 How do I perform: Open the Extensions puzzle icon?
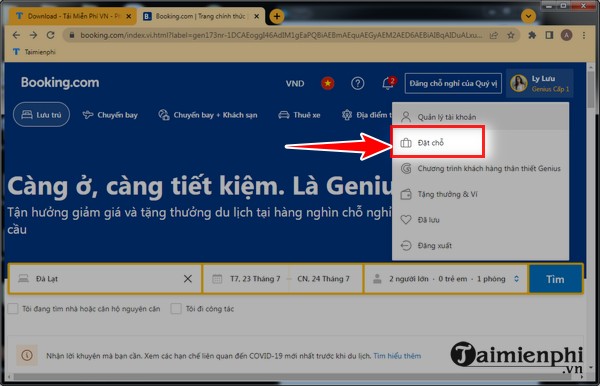click(532, 35)
